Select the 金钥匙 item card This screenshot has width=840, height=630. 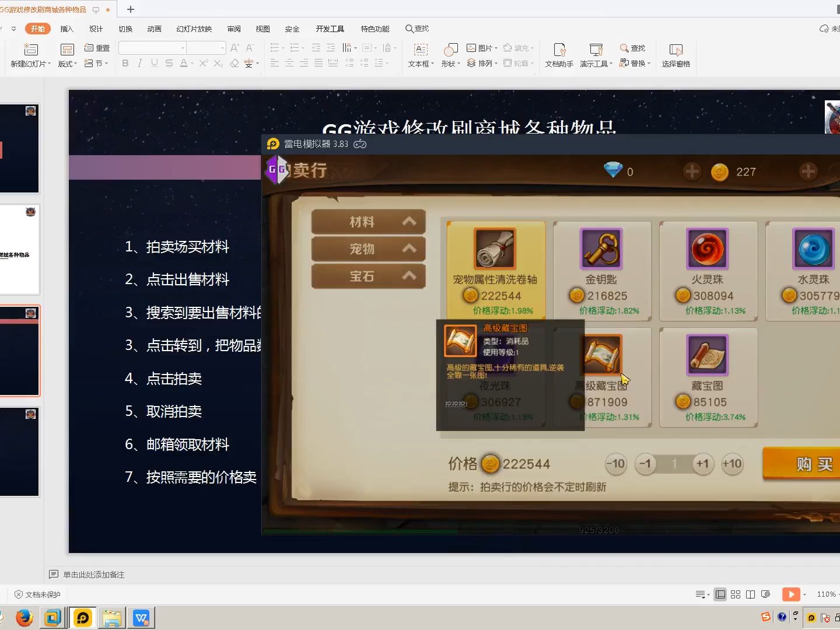point(602,271)
